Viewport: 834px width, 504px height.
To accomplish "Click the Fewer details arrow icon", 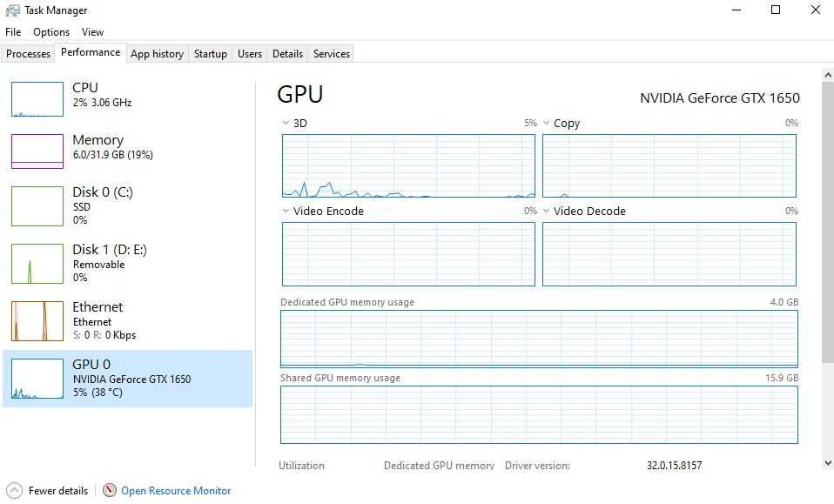I will [14, 490].
